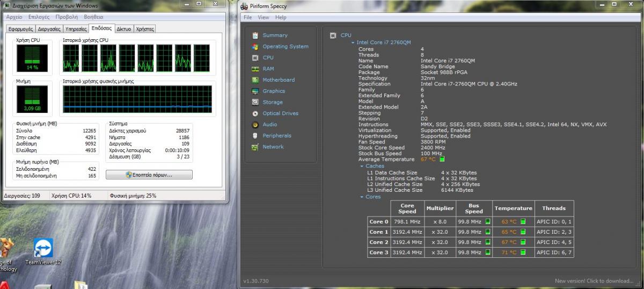
Task: Click the status bar 'Φυσική μνήμη: 25%' entry
Action: (133, 196)
